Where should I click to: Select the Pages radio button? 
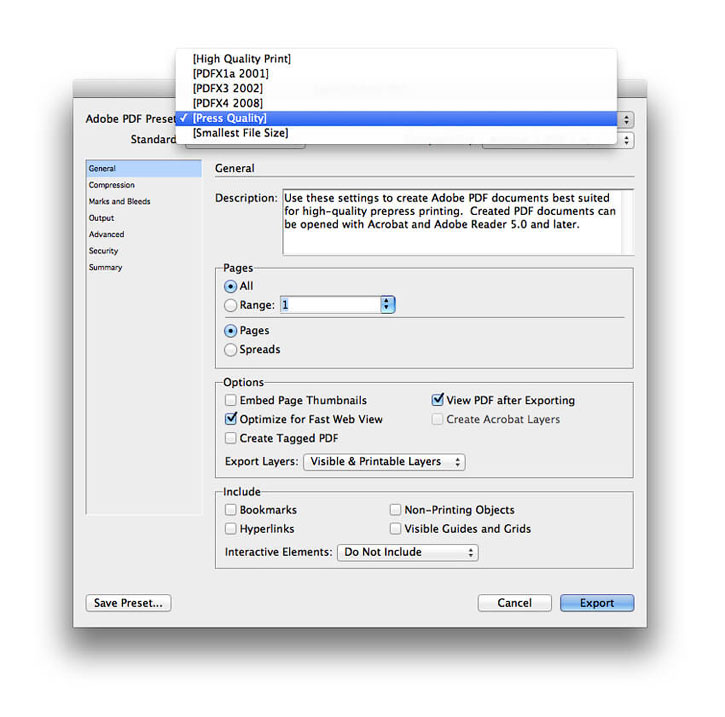pos(230,331)
